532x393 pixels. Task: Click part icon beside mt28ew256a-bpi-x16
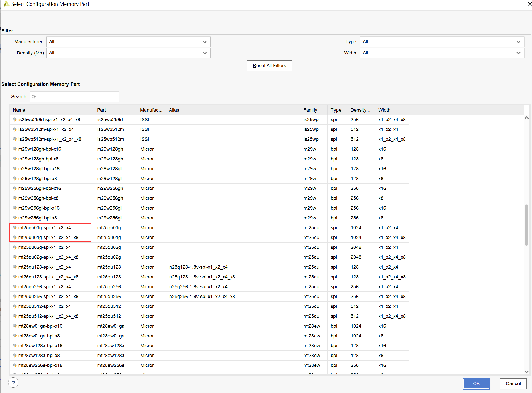pyautogui.click(x=15, y=365)
